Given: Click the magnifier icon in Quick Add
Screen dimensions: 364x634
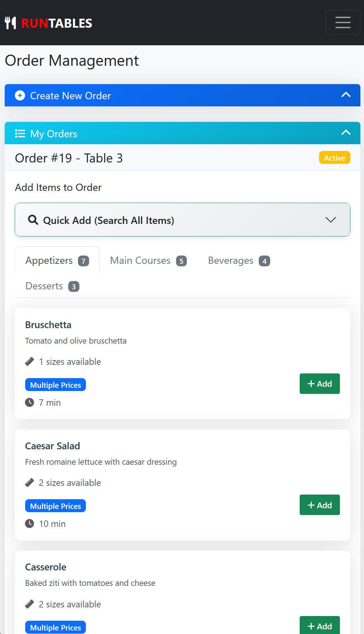Looking at the screenshot, I should (33, 220).
